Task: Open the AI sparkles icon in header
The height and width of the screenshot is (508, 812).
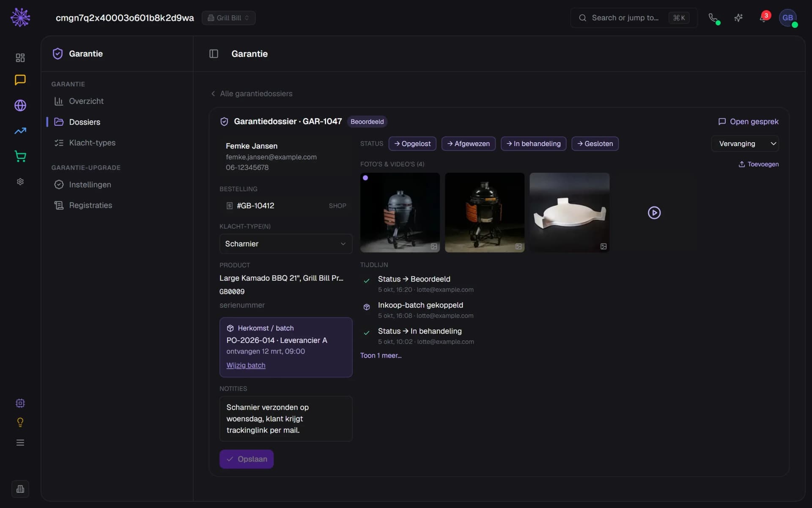Action: (x=738, y=18)
